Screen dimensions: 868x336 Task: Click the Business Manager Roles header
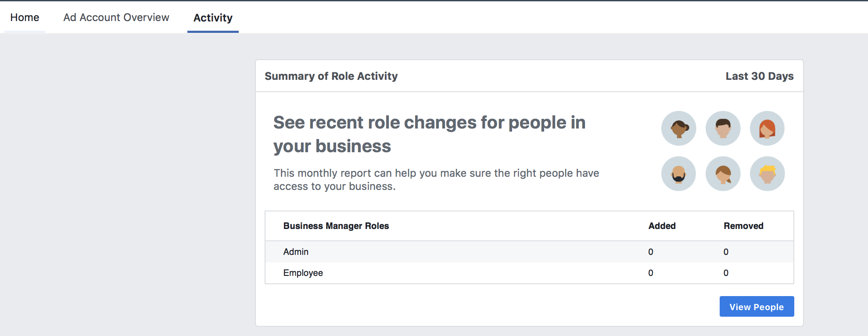pyautogui.click(x=336, y=226)
